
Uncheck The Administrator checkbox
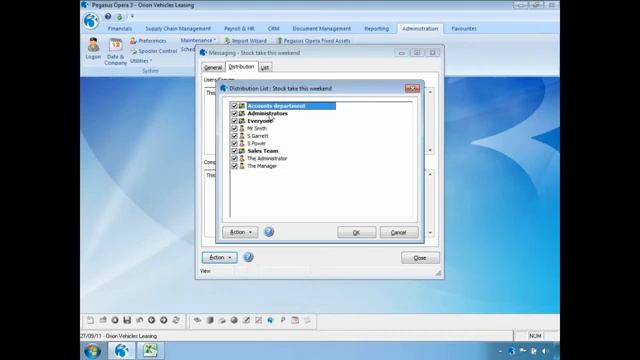(234, 158)
